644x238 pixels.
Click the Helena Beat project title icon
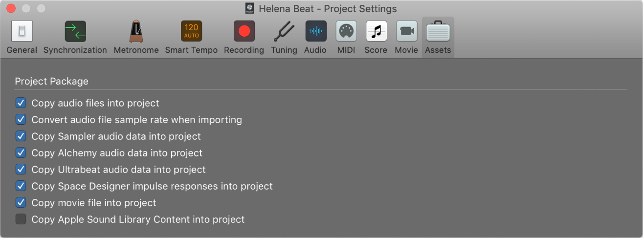tap(250, 8)
